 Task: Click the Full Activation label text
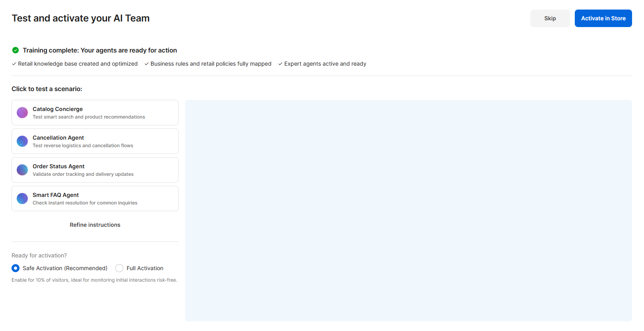tap(145, 268)
